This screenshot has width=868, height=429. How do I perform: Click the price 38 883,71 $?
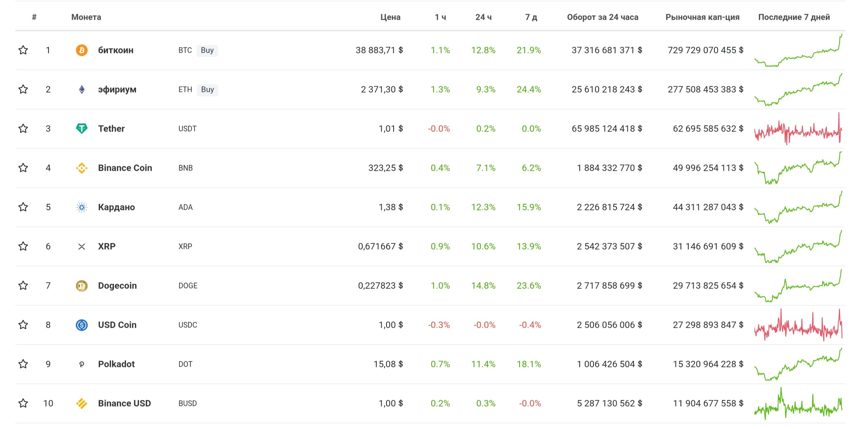[x=379, y=50]
